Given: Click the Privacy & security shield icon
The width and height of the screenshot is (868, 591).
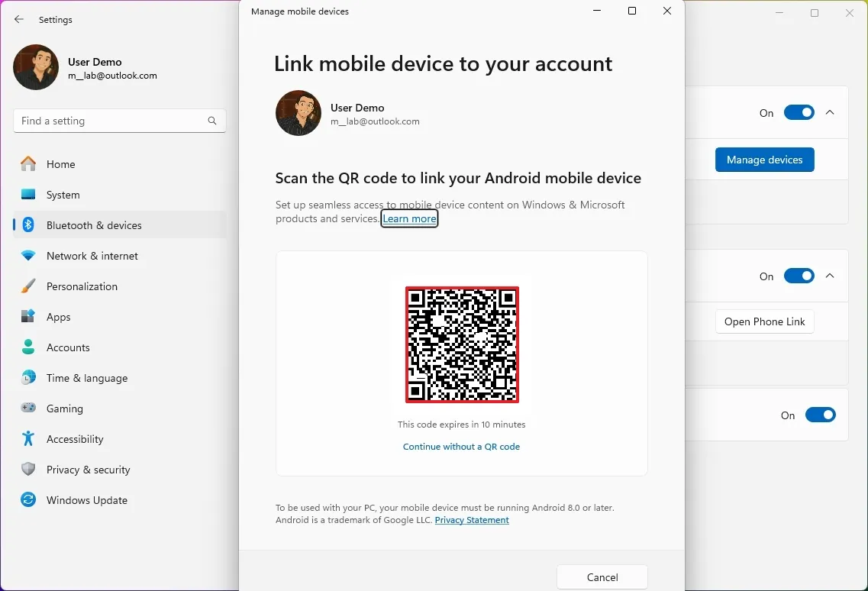Looking at the screenshot, I should coord(28,470).
